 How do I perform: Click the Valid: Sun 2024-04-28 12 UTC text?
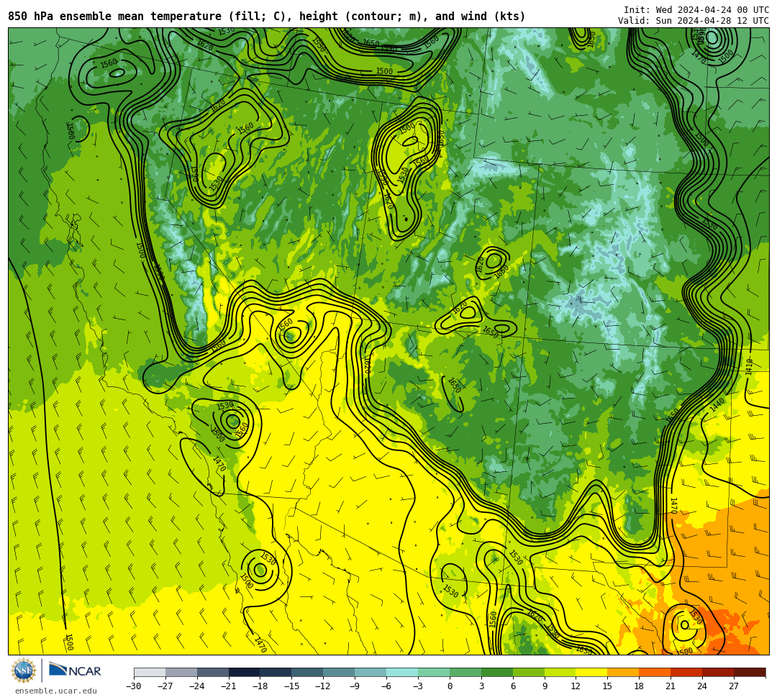point(694,20)
